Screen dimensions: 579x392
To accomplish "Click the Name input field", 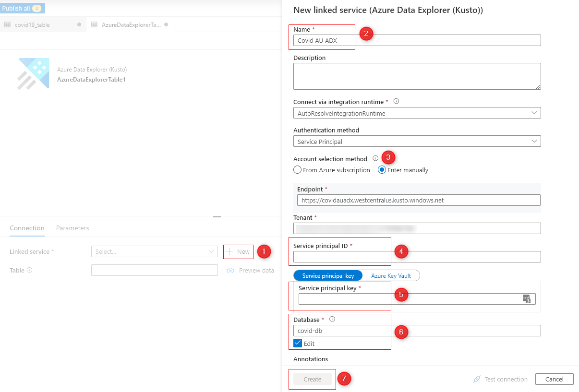I will click(x=417, y=40).
